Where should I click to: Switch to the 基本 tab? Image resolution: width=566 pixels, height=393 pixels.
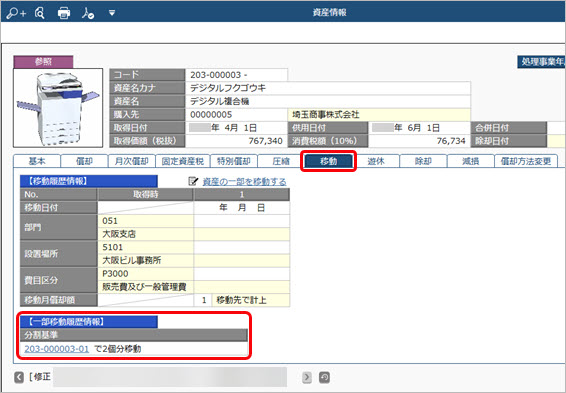[x=37, y=161]
